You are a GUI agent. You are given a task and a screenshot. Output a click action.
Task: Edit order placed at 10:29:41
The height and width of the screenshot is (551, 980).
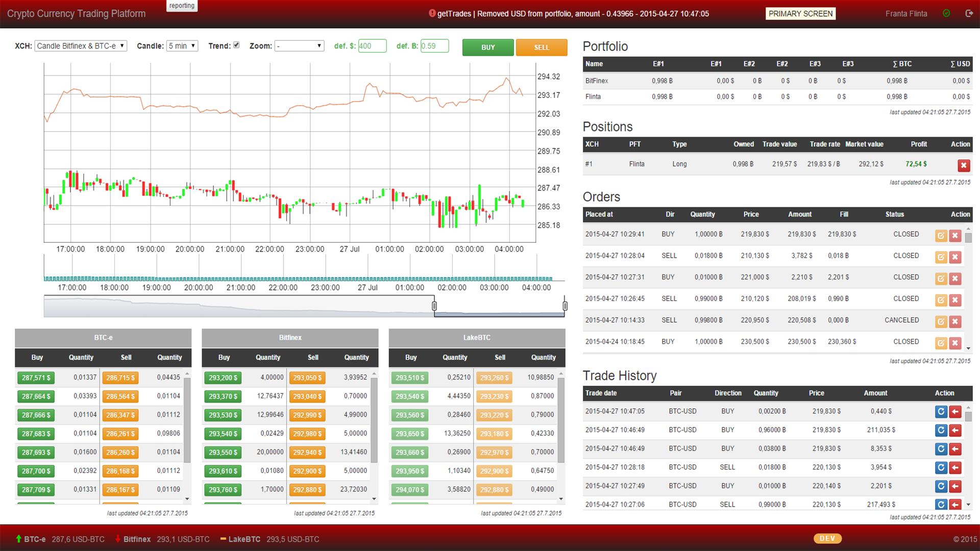(x=941, y=236)
